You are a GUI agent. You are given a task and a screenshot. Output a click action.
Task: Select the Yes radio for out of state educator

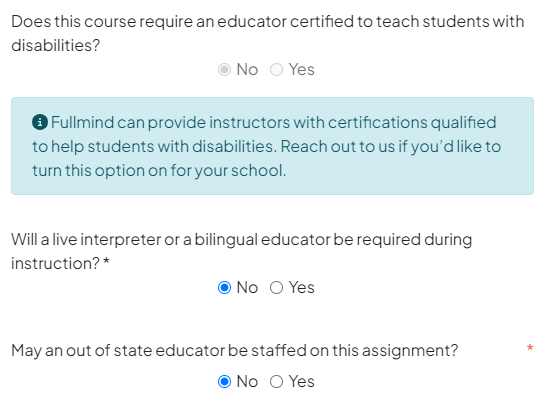pos(276,381)
